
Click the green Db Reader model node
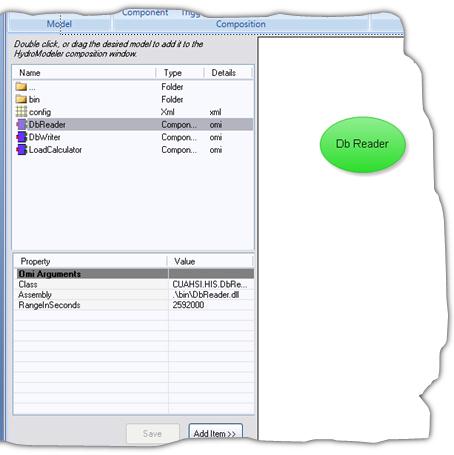(363, 144)
